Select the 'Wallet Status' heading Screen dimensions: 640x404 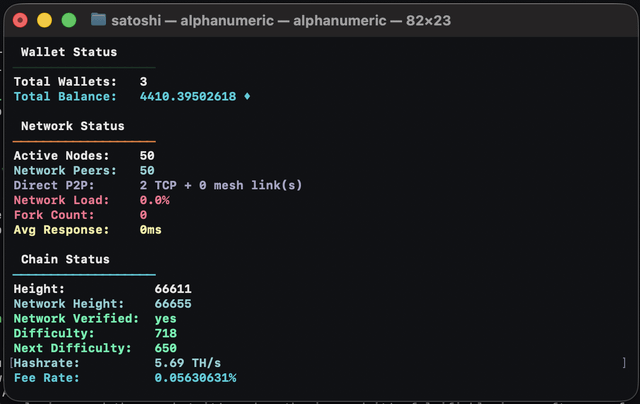point(69,52)
